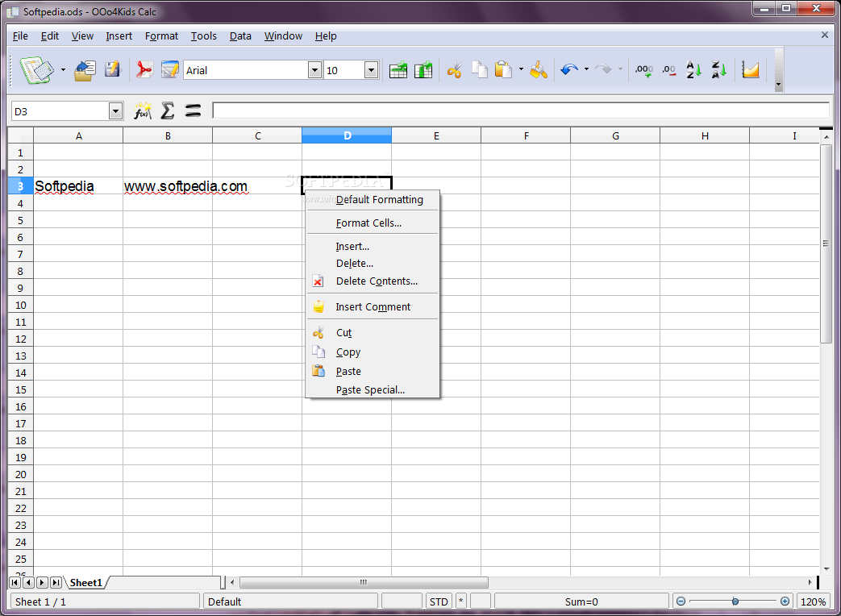Click the New Spreadsheet icon

(x=36, y=70)
